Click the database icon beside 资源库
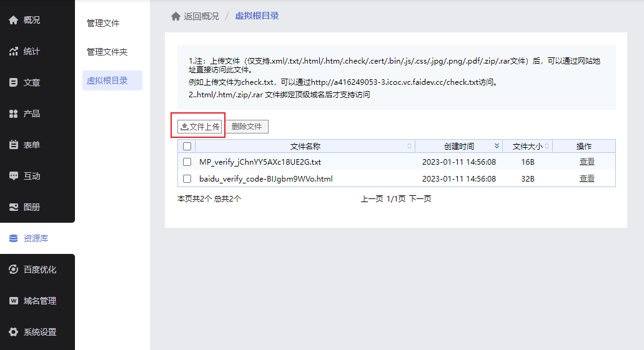The width and height of the screenshot is (644, 350). coord(14,238)
